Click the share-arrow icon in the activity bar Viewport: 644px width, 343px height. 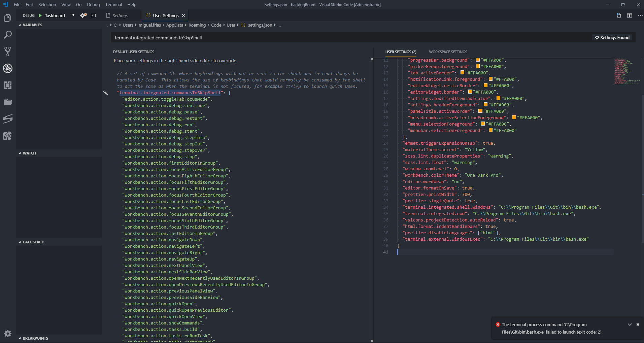(7, 136)
